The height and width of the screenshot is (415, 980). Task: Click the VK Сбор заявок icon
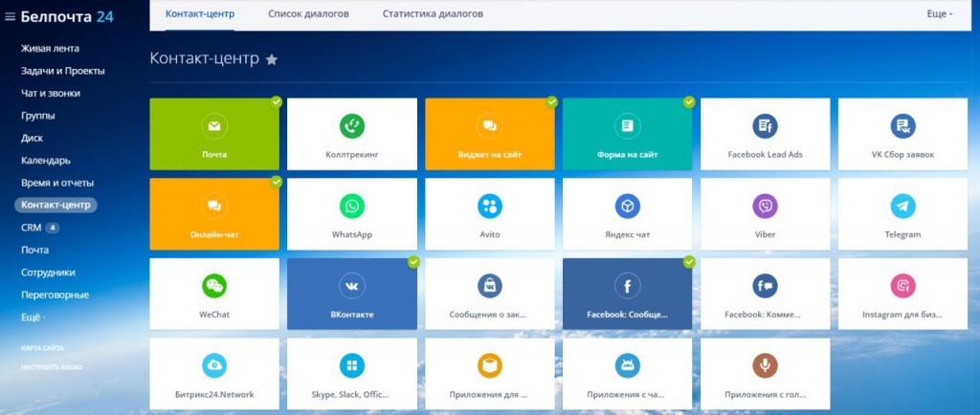[x=902, y=126]
